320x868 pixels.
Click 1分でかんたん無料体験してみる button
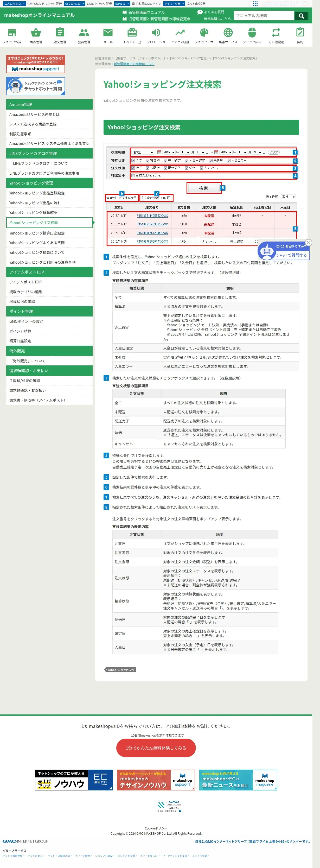[x=156, y=748]
